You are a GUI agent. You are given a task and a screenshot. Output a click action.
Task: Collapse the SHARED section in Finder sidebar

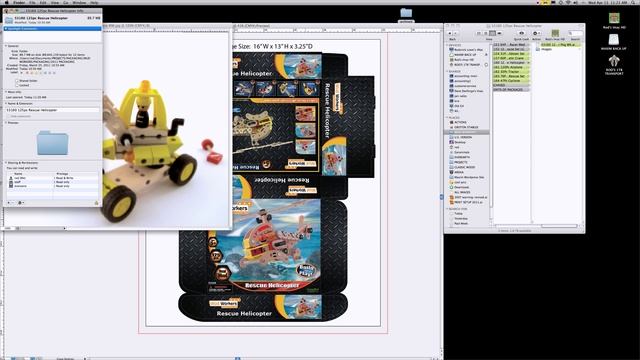tap(447, 71)
